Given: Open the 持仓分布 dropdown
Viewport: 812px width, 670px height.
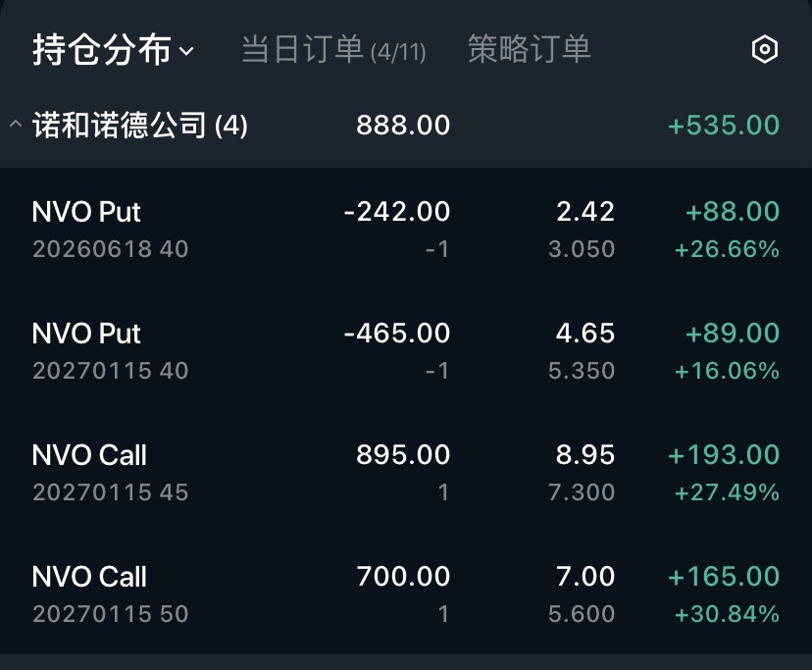Looking at the screenshot, I should 113,50.
